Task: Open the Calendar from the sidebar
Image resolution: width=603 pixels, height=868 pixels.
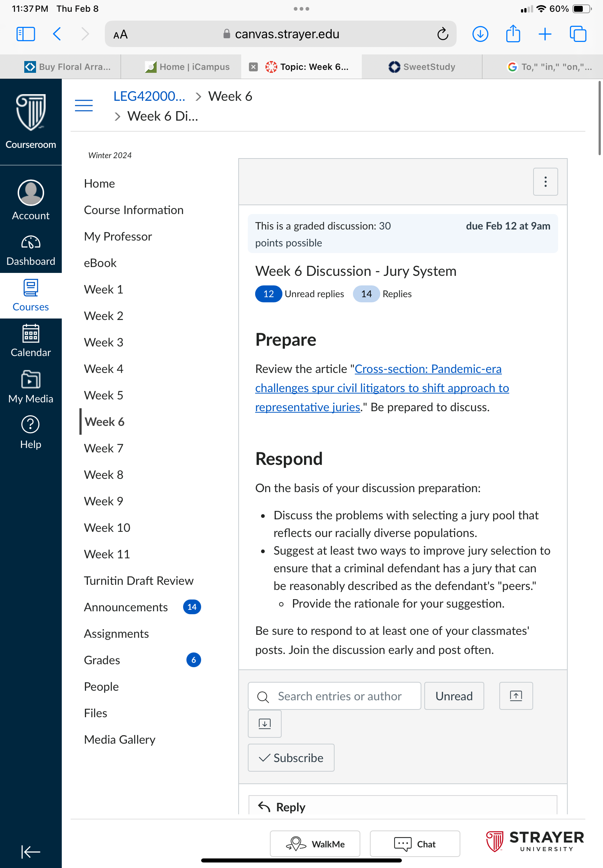Action: [x=31, y=341]
